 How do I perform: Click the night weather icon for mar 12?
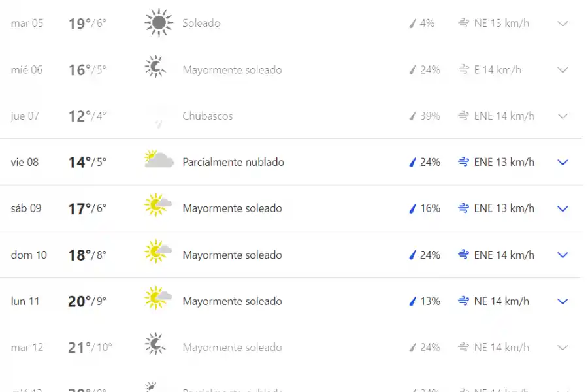coord(155,345)
